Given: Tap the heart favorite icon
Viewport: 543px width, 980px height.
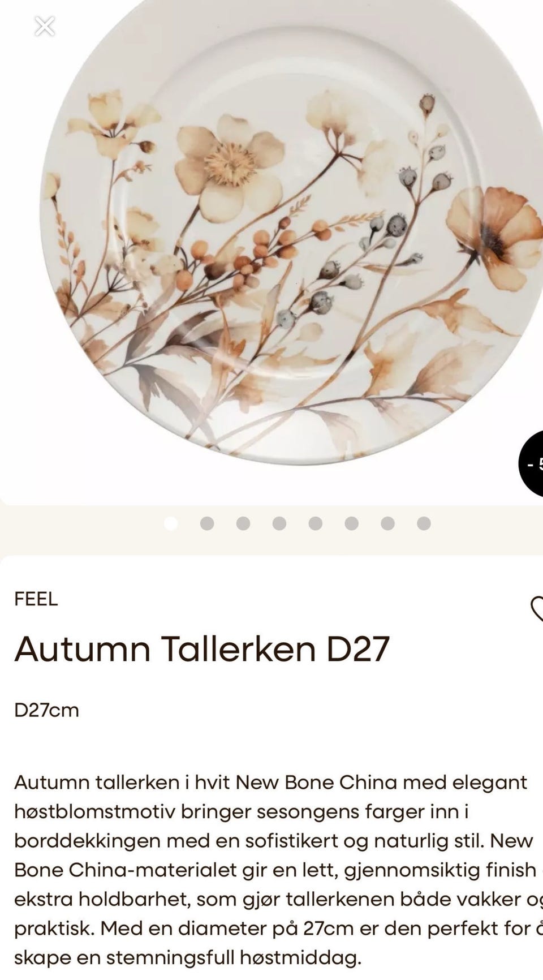Looking at the screenshot, I should (537, 609).
